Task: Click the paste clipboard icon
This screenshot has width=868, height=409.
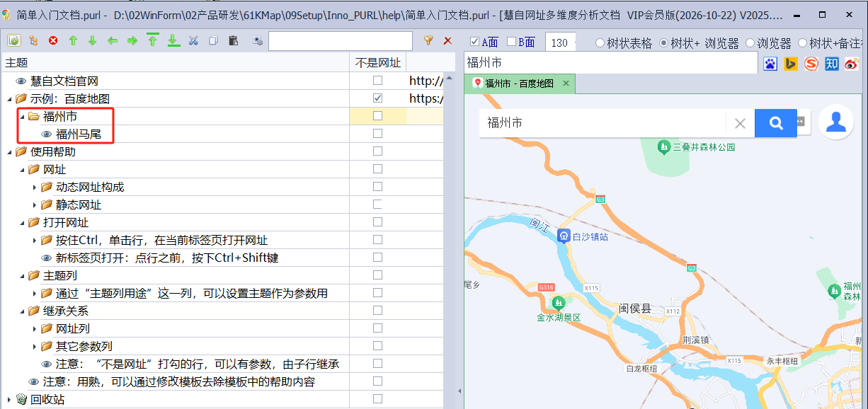Action: tap(232, 41)
